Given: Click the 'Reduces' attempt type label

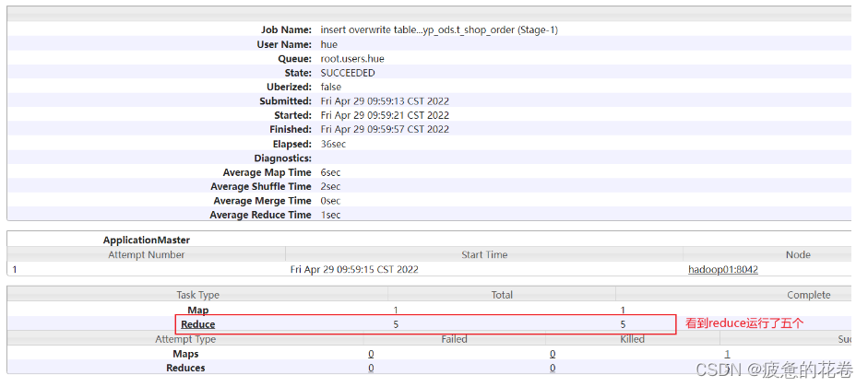Looking at the screenshot, I should (x=185, y=368).
